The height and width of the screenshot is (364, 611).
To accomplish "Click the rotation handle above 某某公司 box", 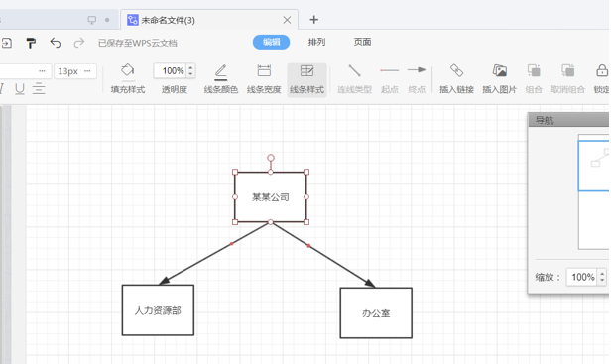I will (271, 158).
